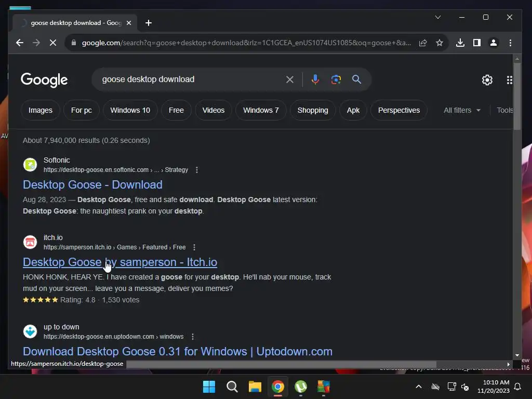Stop loading the page

coord(53,43)
